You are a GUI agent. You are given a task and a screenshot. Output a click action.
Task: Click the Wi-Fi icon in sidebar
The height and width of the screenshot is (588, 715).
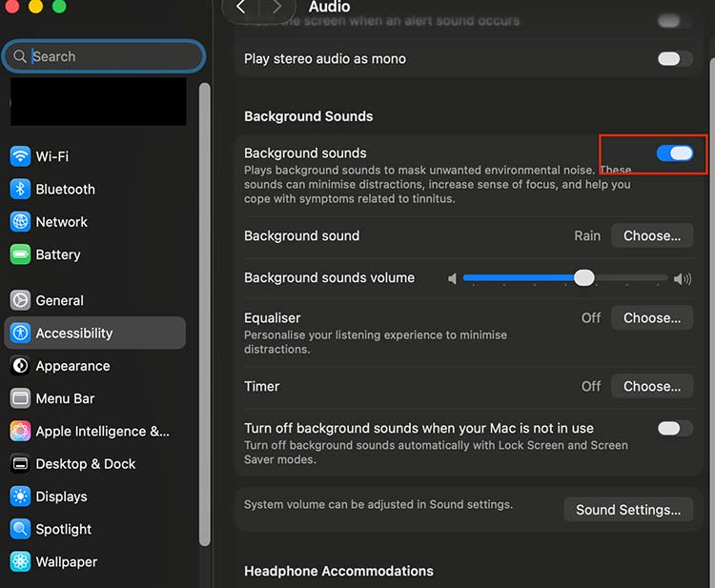(x=20, y=156)
